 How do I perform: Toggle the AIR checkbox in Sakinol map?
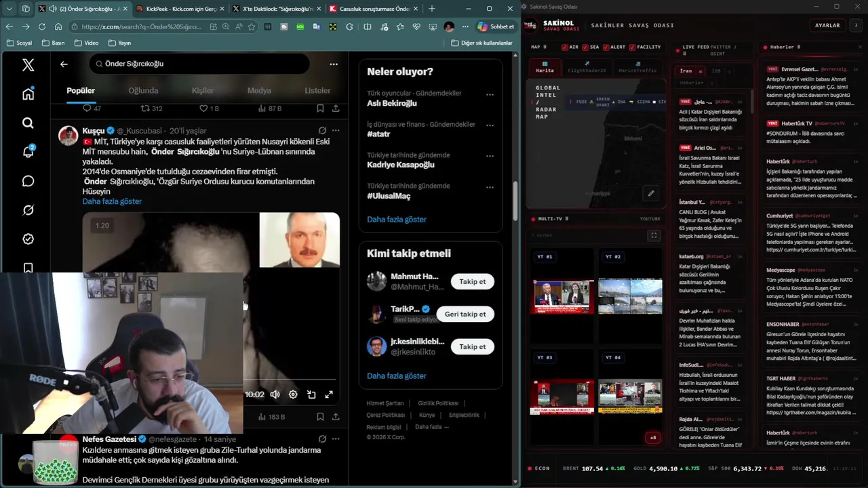565,47
